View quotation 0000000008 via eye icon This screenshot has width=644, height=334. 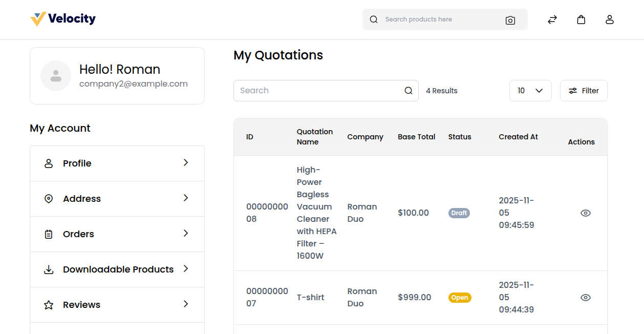(586, 213)
